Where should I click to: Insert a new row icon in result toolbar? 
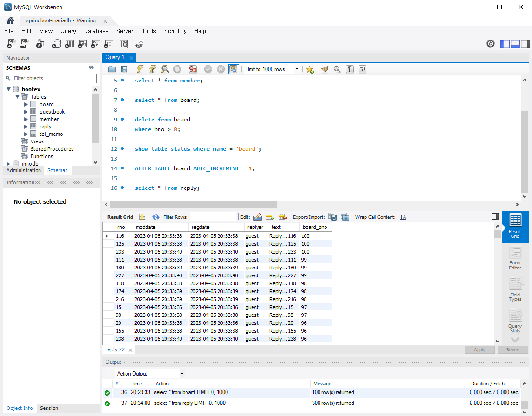click(270, 217)
